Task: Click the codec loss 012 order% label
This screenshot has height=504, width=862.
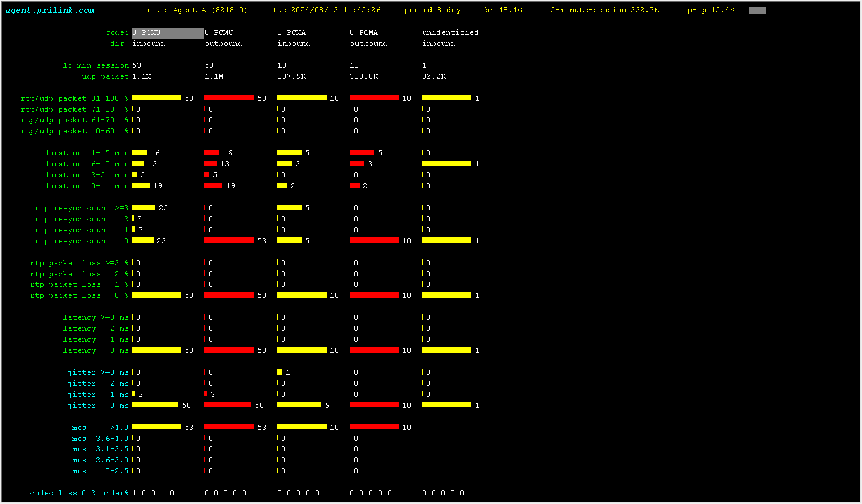Action: click(79, 493)
